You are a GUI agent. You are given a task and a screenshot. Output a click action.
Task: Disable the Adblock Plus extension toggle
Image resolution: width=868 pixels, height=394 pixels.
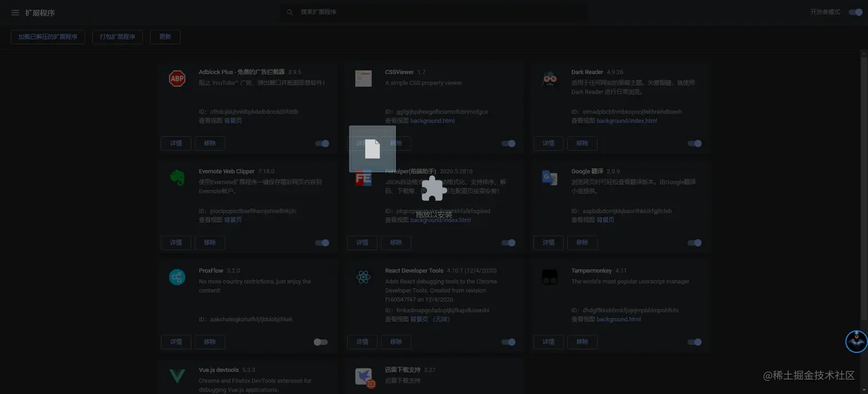pyautogui.click(x=322, y=143)
